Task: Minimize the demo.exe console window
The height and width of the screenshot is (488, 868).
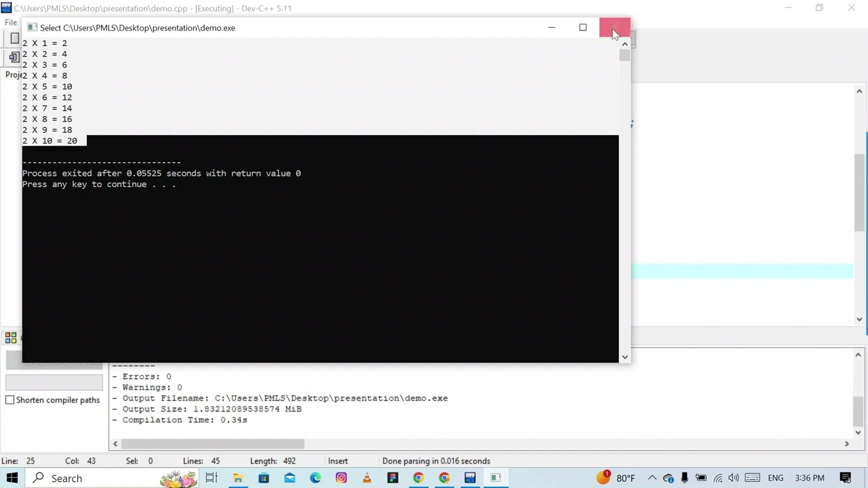Action: (551, 28)
